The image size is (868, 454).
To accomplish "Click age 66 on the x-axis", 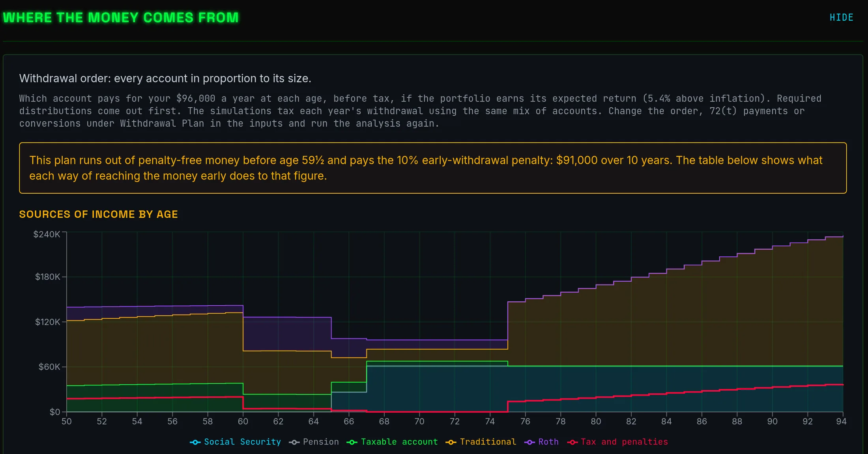I will click(349, 422).
